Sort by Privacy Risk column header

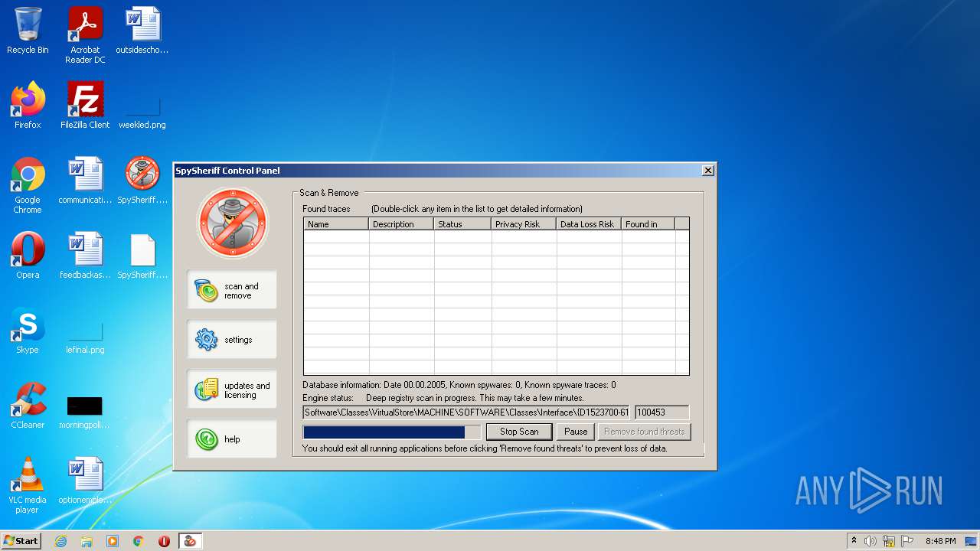pyautogui.click(x=524, y=224)
